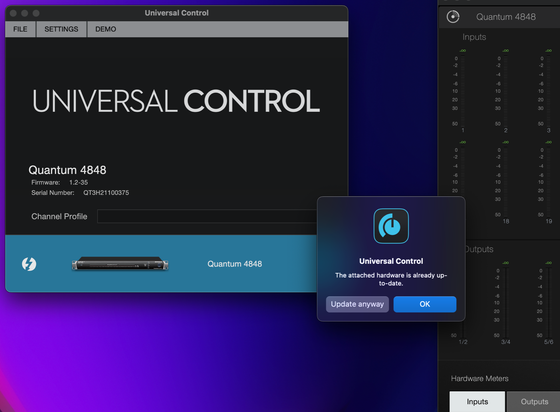This screenshot has width=560, height=412.
Task: Open the DEMO menu
Action: [106, 29]
